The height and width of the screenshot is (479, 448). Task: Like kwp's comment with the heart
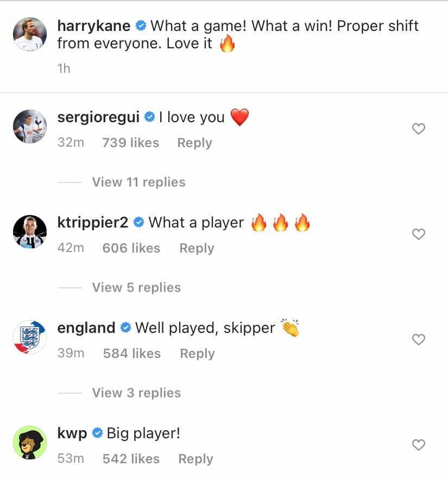point(418,445)
